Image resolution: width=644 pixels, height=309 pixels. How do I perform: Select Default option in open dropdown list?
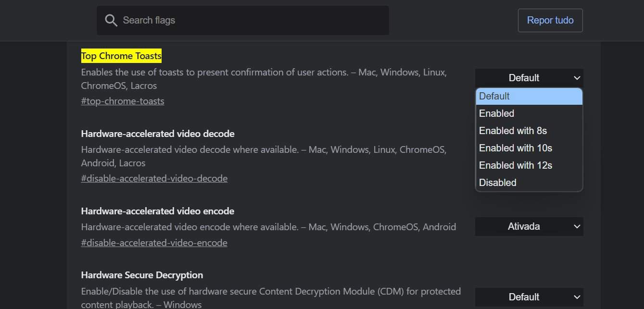pos(529,96)
